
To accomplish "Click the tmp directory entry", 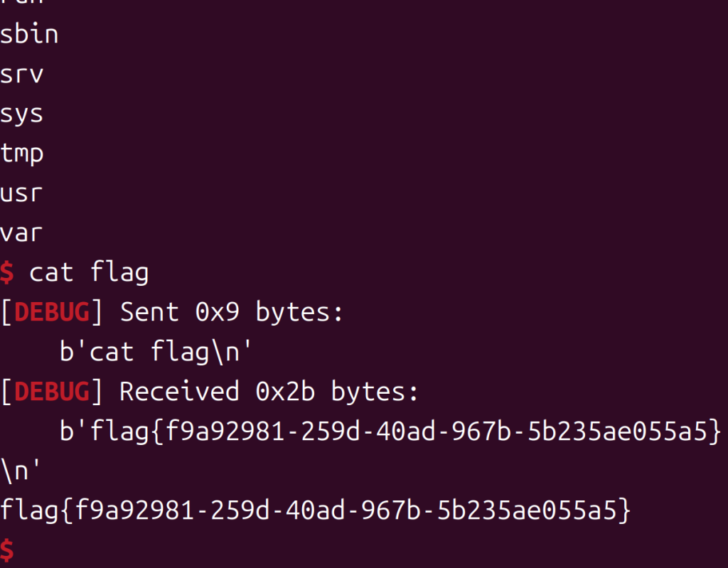I will [22, 154].
